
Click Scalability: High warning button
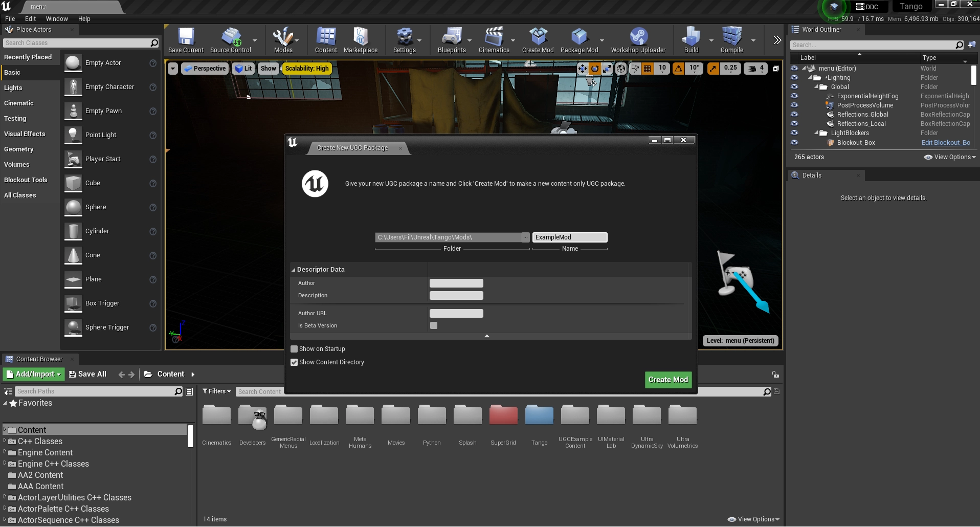(x=307, y=69)
